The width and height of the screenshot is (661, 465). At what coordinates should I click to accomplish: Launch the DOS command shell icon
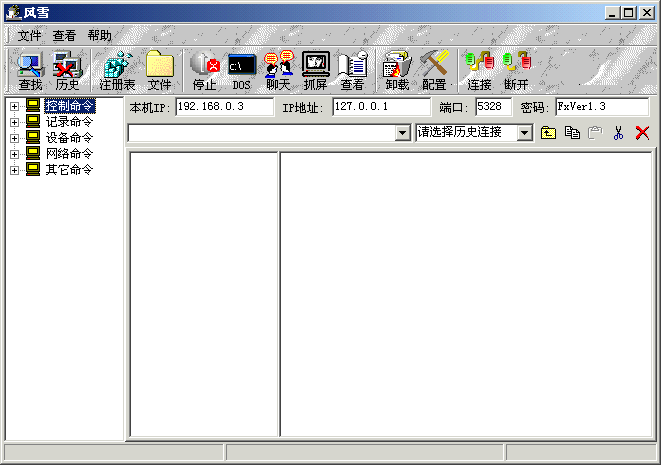242,70
